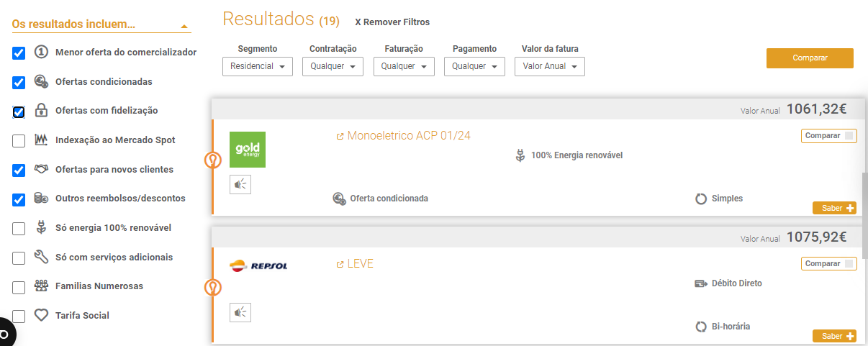The height and width of the screenshot is (346, 868).
Task: Click the megaphone icon under Repsol logo
Action: (x=240, y=312)
